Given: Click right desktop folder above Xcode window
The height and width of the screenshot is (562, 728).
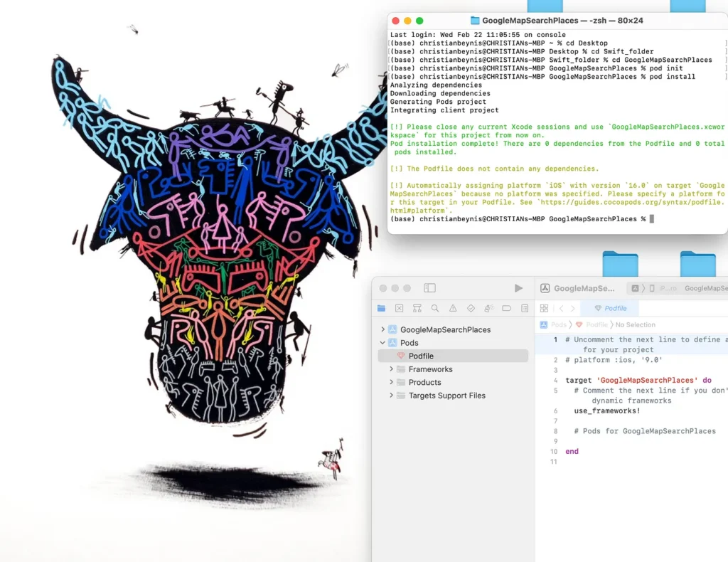Looking at the screenshot, I should 697,264.
